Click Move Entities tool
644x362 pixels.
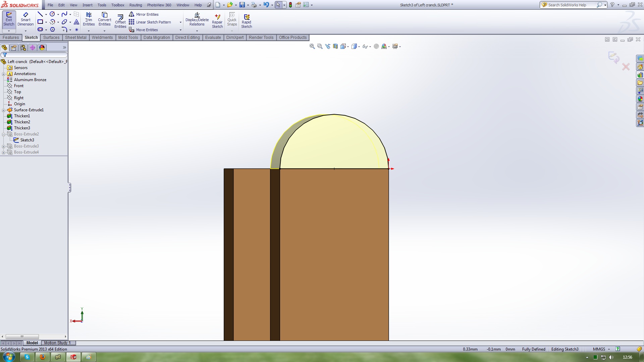coord(144,30)
